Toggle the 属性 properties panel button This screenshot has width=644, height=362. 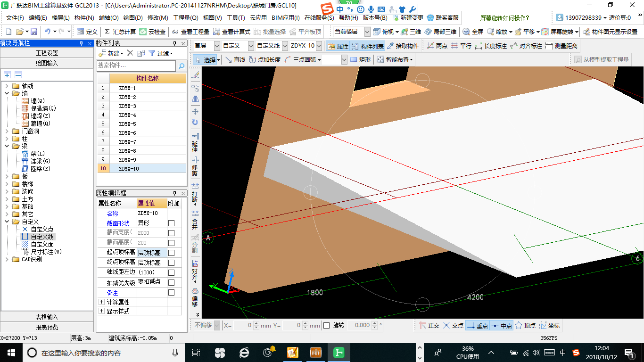coord(338,46)
